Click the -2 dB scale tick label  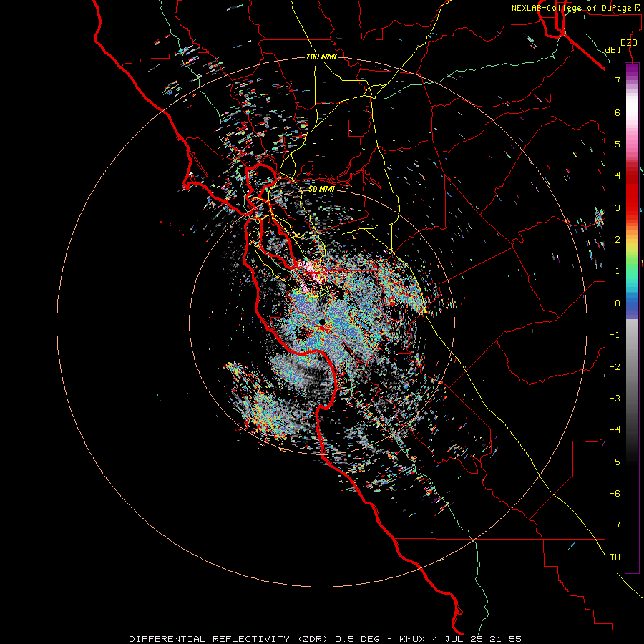(x=615, y=367)
